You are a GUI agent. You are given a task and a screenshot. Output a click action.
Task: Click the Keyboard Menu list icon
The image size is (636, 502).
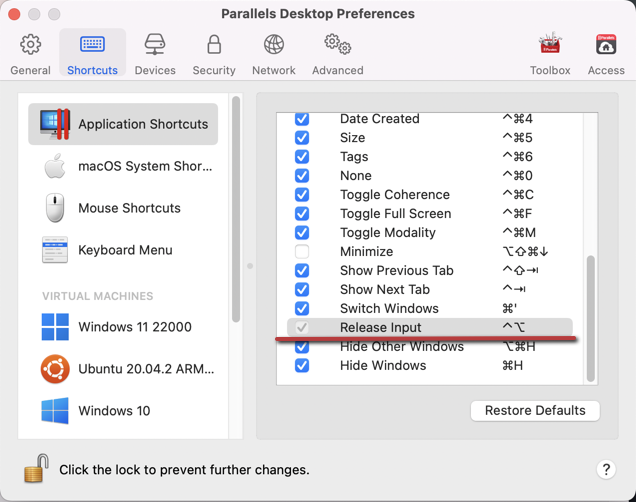pyautogui.click(x=55, y=250)
